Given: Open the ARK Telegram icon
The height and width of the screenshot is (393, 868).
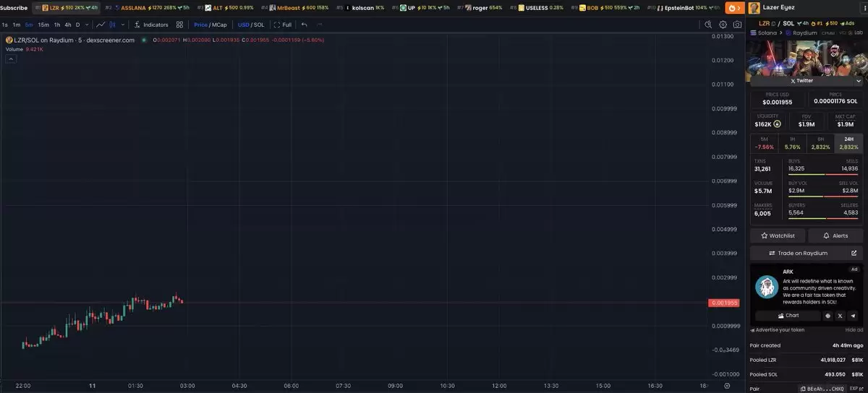Looking at the screenshot, I should pos(854,316).
